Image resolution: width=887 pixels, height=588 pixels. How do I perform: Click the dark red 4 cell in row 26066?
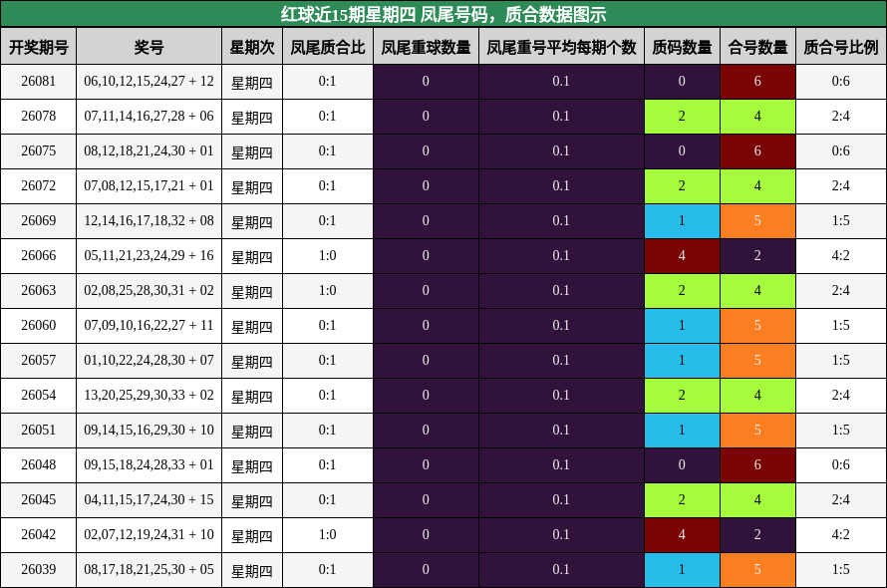click(x=682, y=256)
